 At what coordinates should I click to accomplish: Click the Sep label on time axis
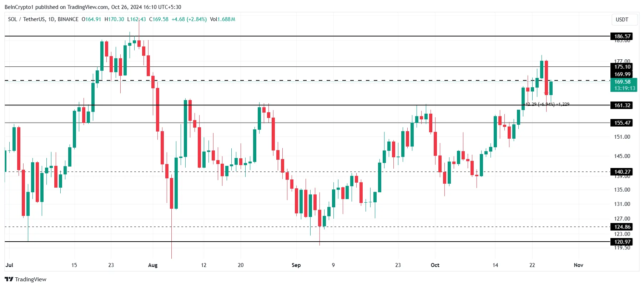296,265
